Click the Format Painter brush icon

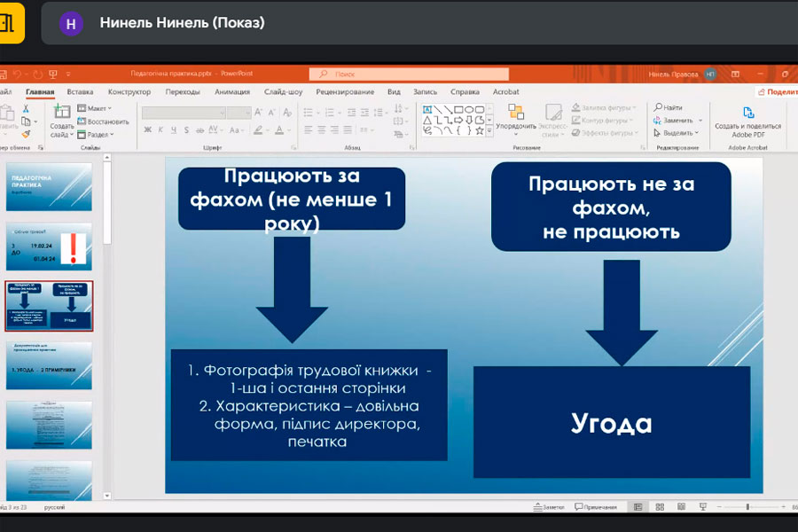(26, 134)
